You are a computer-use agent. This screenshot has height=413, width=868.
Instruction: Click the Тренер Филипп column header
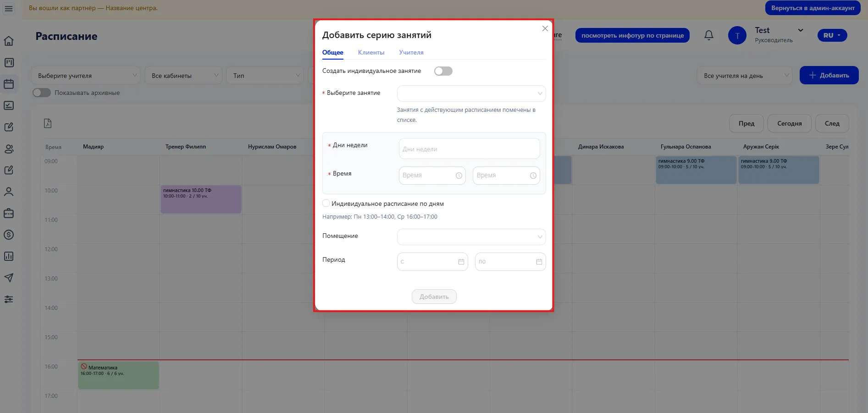point(186,147)
